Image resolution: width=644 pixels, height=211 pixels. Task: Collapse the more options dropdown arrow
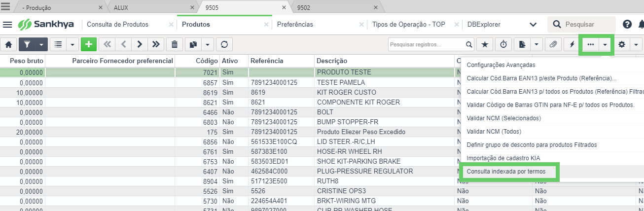coord(605,44)
